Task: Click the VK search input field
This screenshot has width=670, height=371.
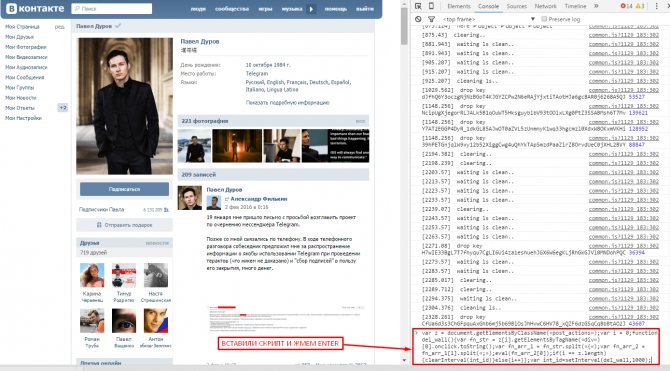Action: point(112,9)
